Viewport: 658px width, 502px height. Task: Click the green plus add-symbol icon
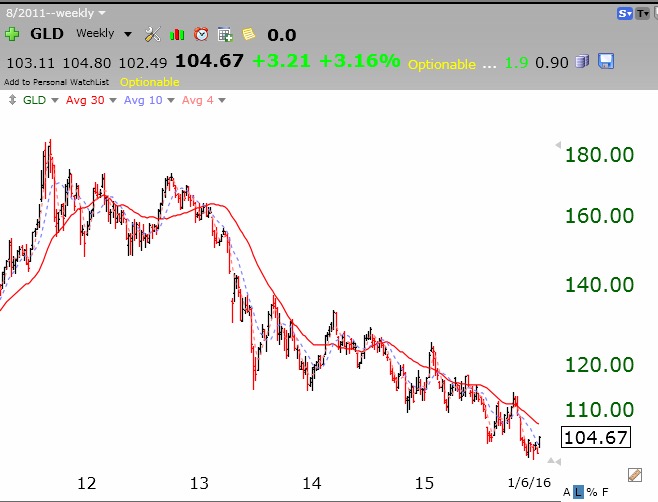pyautogui.click(x=12, y=34)
